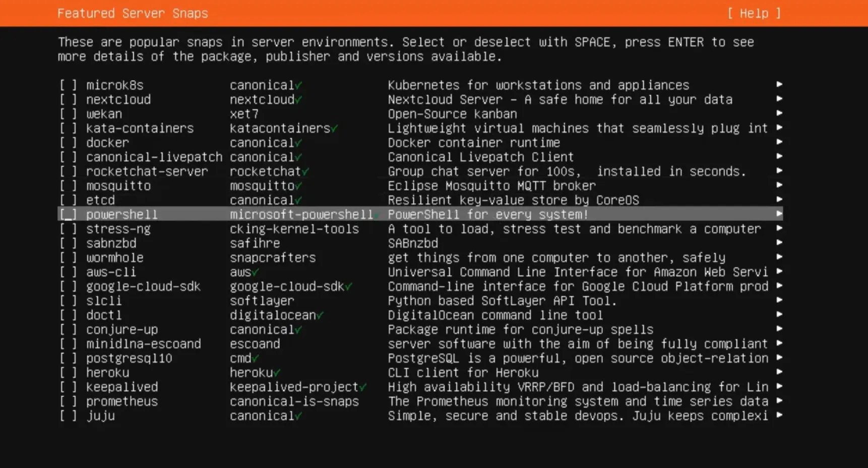Click the verified icon beside microsoft-powershell
The height and width of the screenshot is (468, 868).
click(377, 215)
